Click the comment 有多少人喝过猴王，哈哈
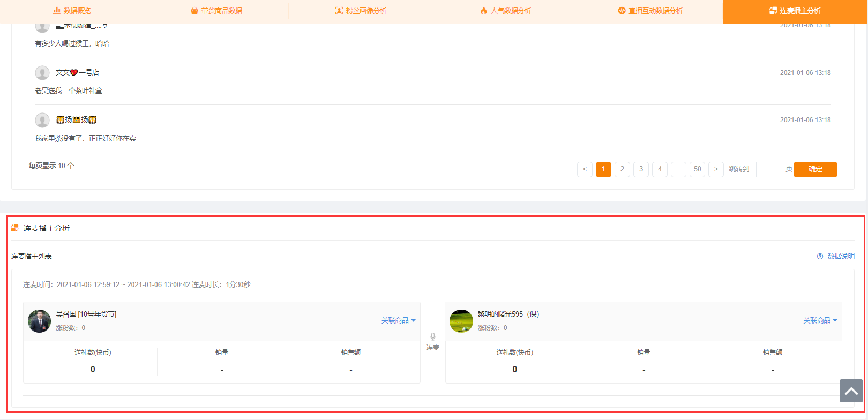Viewport: 868px width, 420px height. pos(72,43)
